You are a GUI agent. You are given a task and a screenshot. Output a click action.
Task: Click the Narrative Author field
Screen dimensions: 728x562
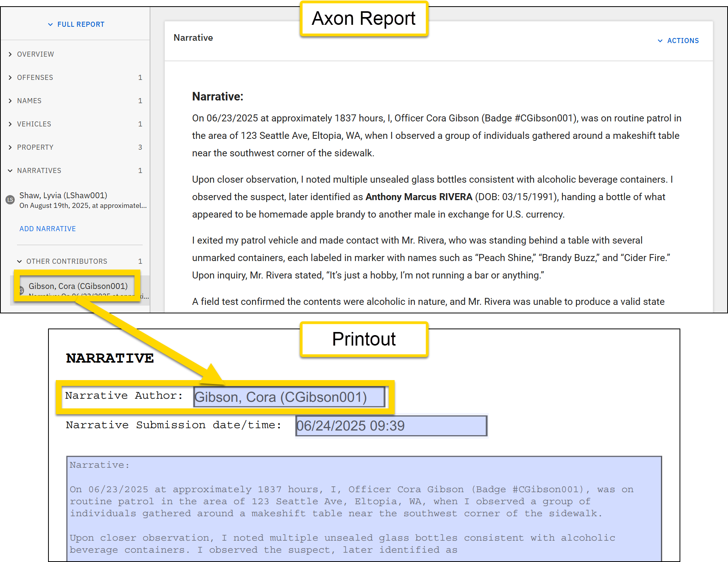coord(289,396)
